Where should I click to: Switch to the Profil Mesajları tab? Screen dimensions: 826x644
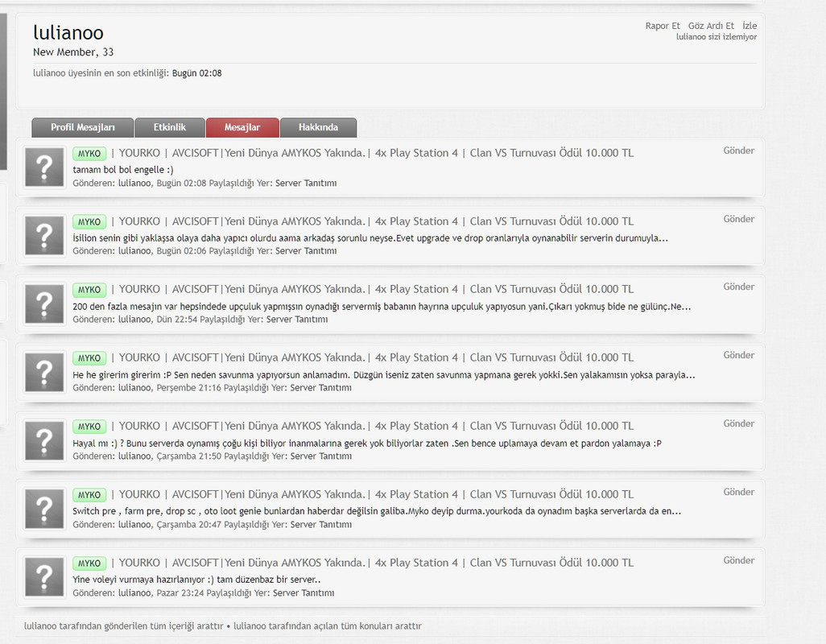click(x=83, y=127)
